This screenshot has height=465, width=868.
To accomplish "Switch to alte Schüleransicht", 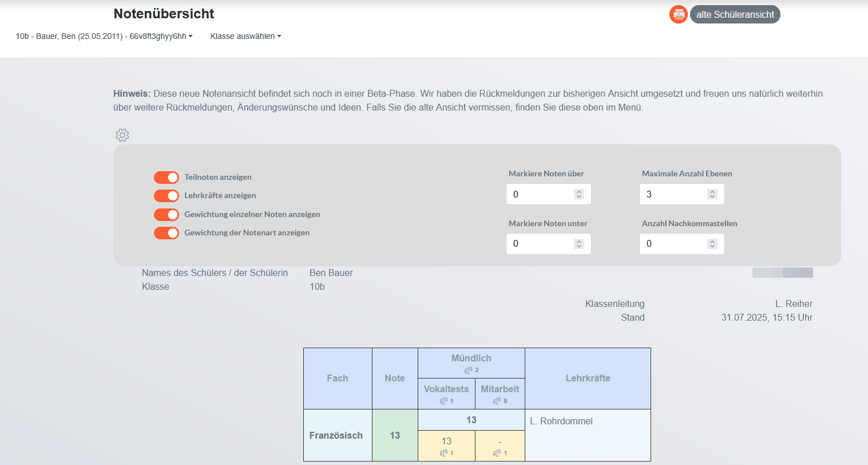I will click(735, 14).
